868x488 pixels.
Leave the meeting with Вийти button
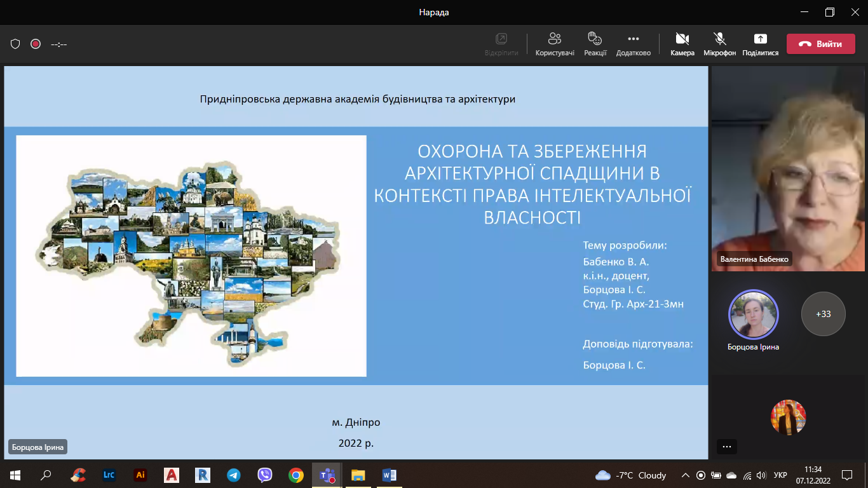(x=820, y=44)
